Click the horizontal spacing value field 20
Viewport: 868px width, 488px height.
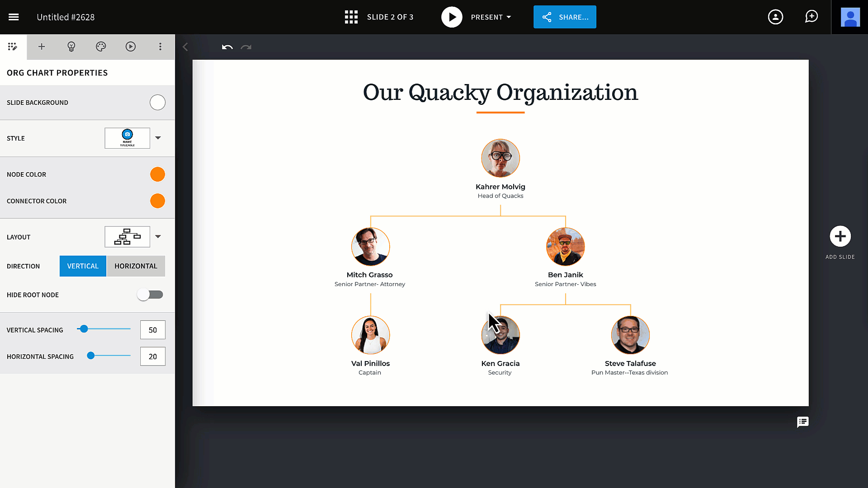pyautogui.click(x=153, y=357)
